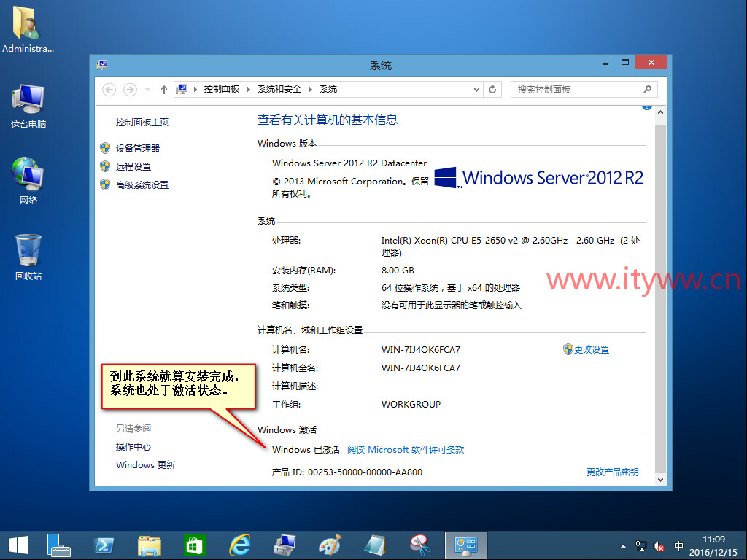Click the network status tray icon
Screen dimensions: 747x560
(641, 546)
